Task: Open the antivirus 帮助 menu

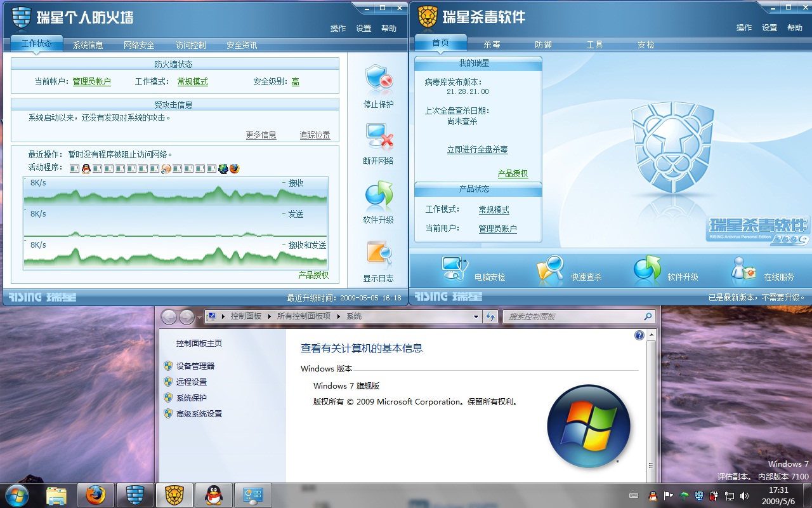Action: coord(795,27)
